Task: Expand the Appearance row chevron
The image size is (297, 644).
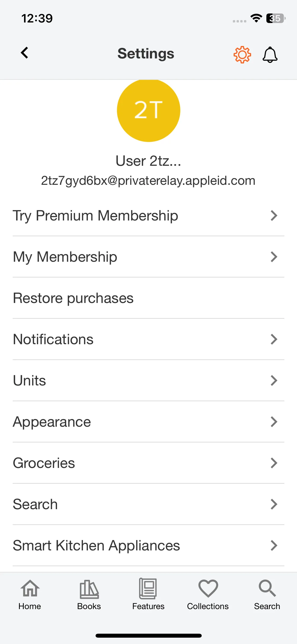Action: click(x=274, y=422)
